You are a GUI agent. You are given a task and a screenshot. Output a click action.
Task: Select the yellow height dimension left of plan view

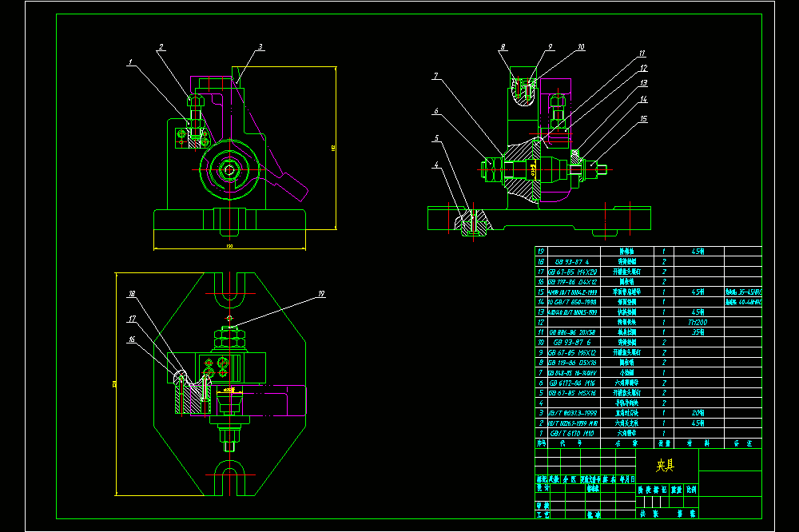pos(114,383)
